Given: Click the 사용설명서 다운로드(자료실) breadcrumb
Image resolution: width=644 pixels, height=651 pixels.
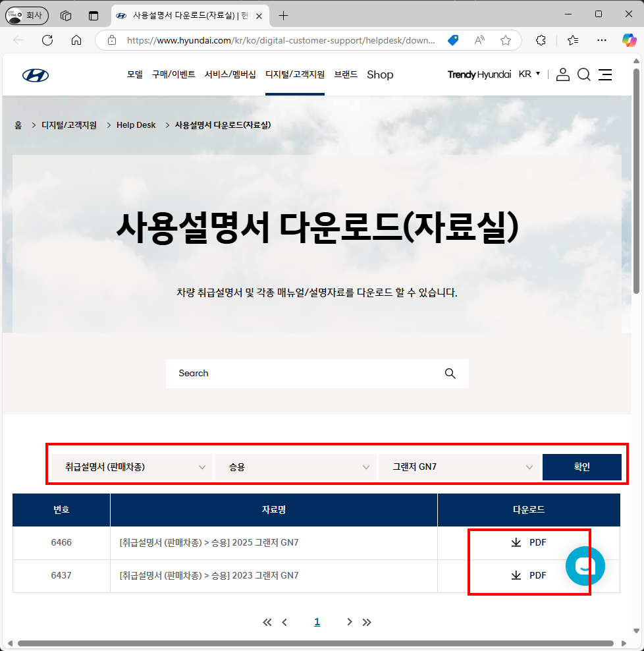Looking at the screenshot, I should click(223, 125).
